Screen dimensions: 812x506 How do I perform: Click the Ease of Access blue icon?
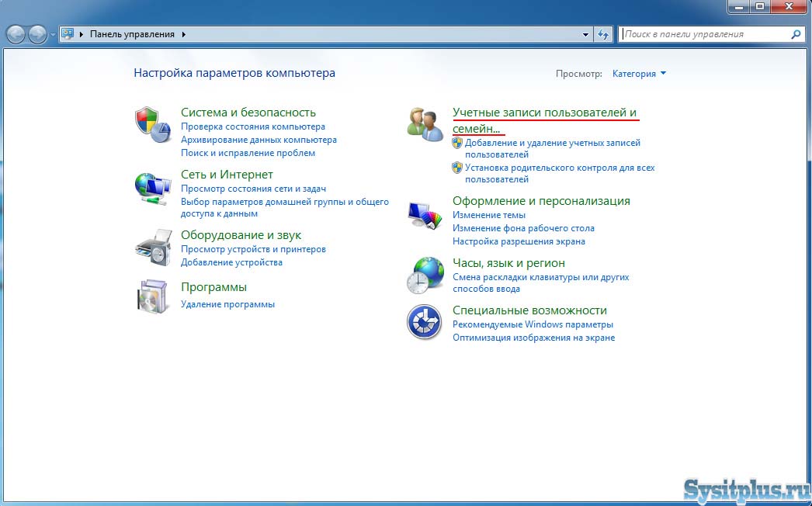pos(424,321)
